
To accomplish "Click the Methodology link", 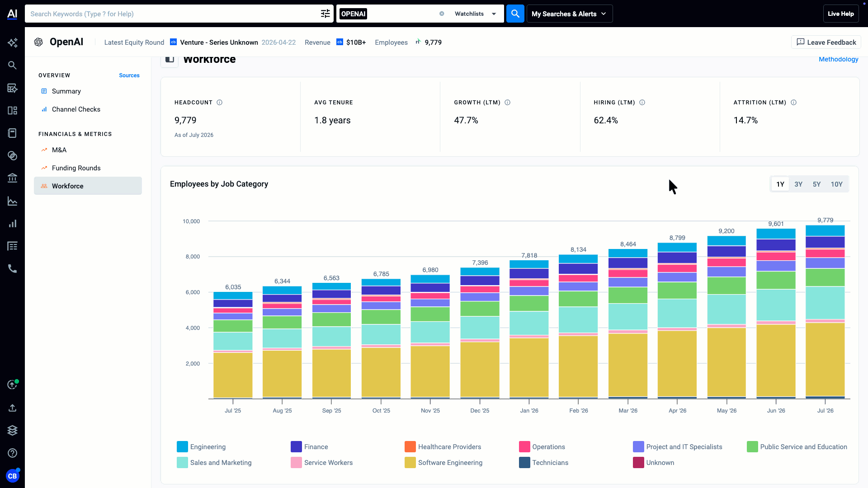I will pos(838,59).
